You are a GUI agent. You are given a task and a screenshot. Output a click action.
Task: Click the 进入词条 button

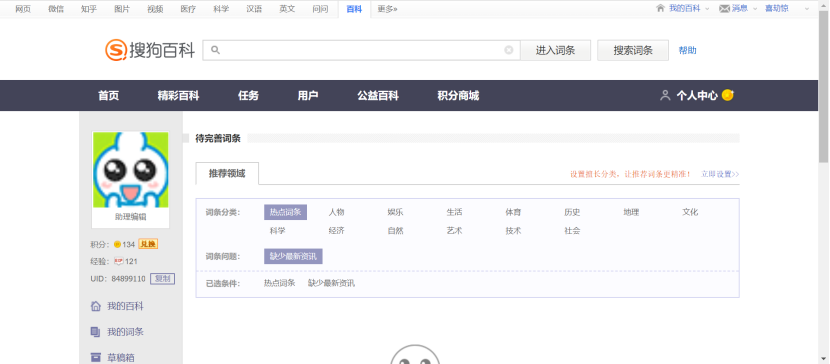click(x=555, y=50)
